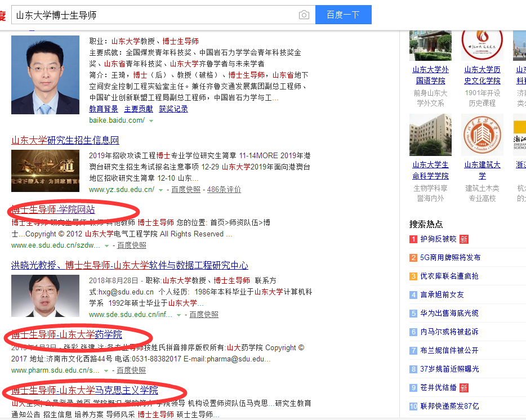Open 博士生导师-学院网站 result title
The height and width of the screenshot is (420, 526).
pos(54,209)
